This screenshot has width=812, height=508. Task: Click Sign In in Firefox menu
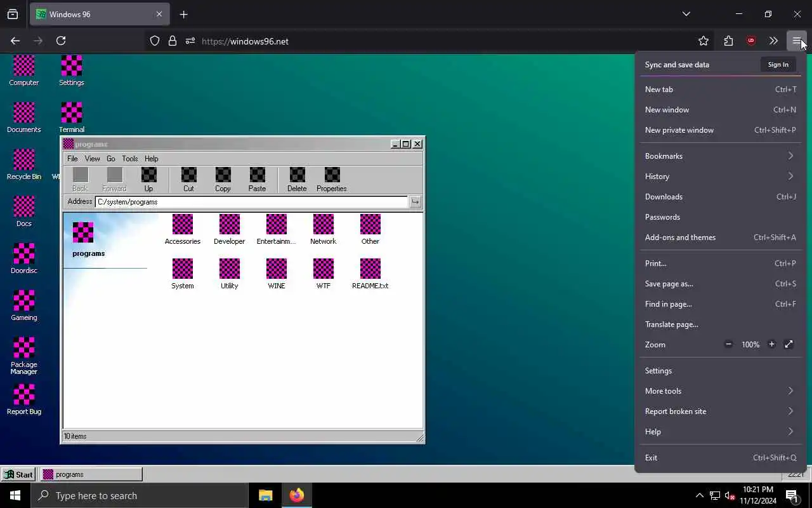click(778, 64)
